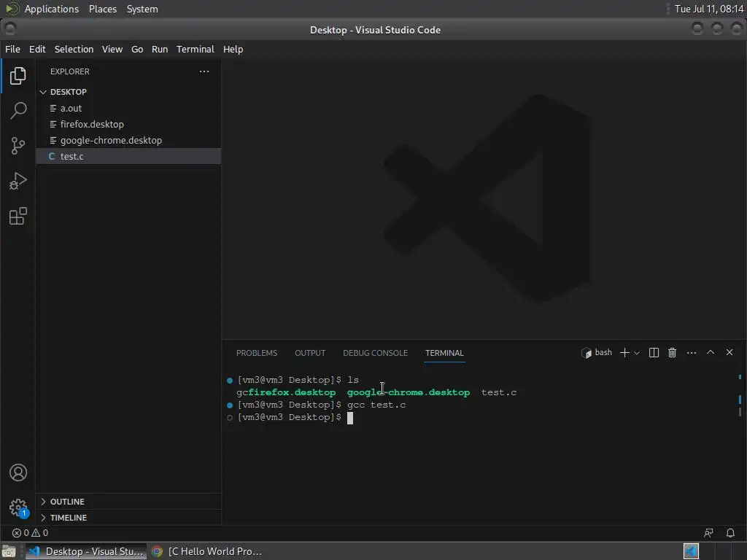Split the terminal pane
This screenshot has width=747, height=560.
pyautogui.click(x=654, y=352)
